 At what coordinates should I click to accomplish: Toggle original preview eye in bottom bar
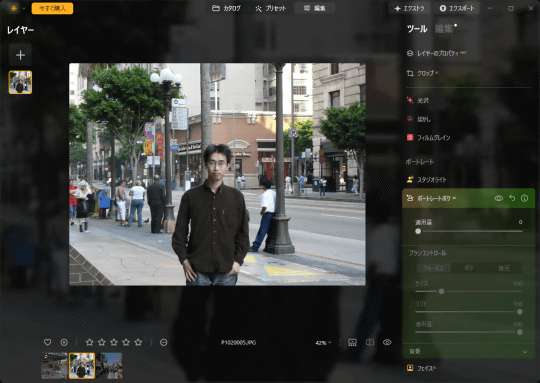click(387, 342)
